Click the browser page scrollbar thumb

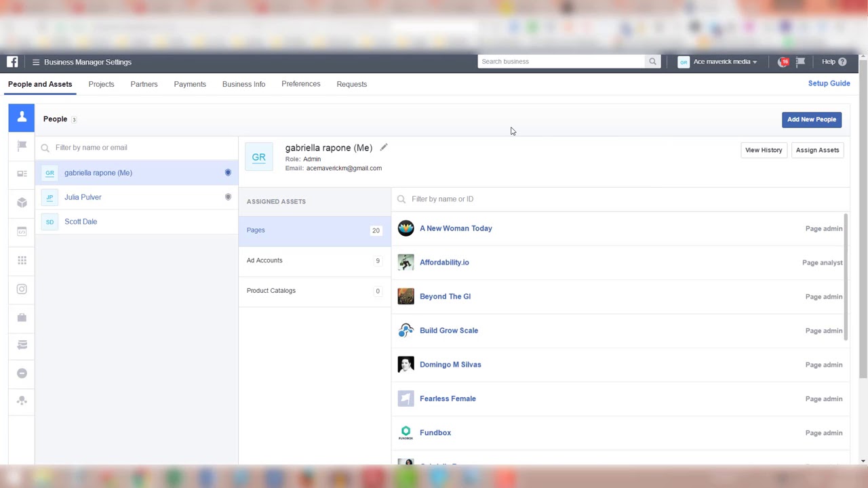click(x=863, y=220)
